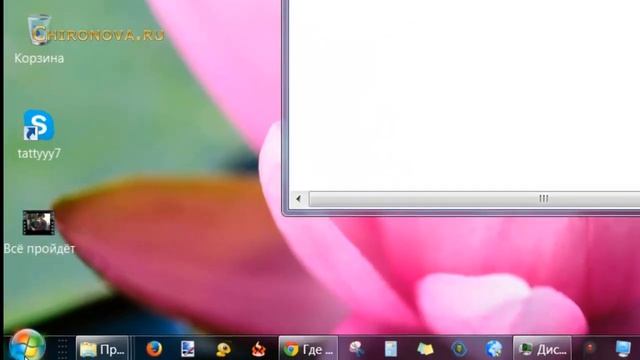This screenshot has height=360, width=640.
Task: Switch to the Дис... taskbar button
Action: (542, 349)
